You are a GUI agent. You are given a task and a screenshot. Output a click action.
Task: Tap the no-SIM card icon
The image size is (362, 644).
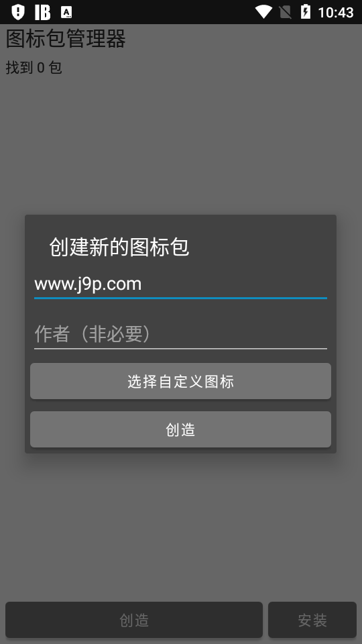point(286,12)
